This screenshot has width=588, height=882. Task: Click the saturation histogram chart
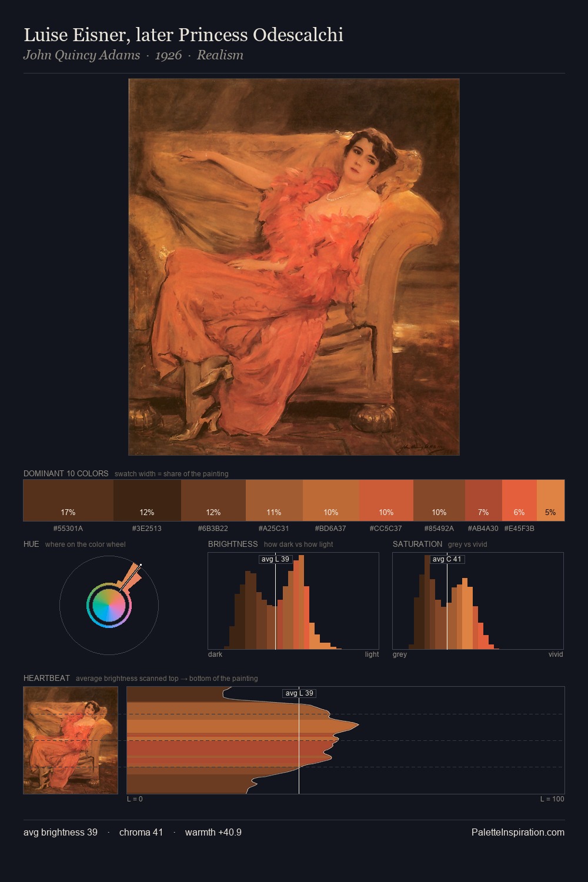tap(478, 601)
